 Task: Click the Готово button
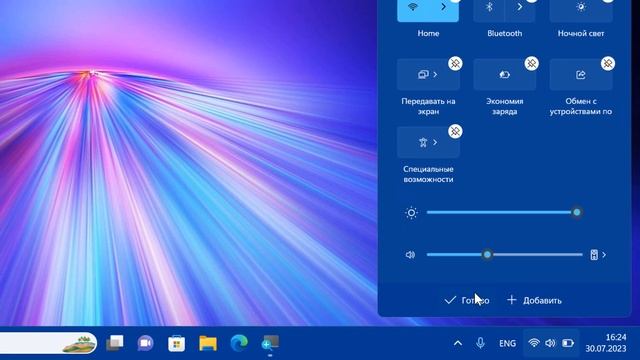467,300
